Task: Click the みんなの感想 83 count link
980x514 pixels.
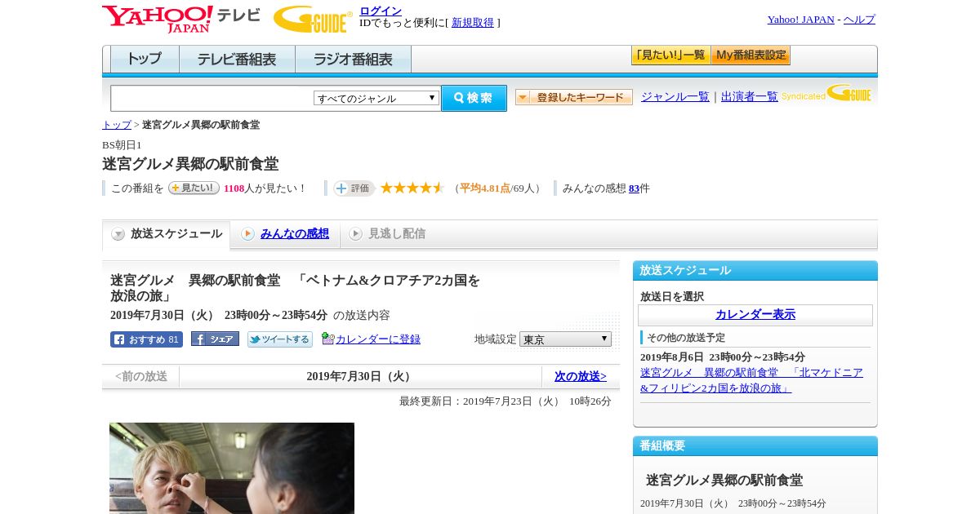Action: 634,188
